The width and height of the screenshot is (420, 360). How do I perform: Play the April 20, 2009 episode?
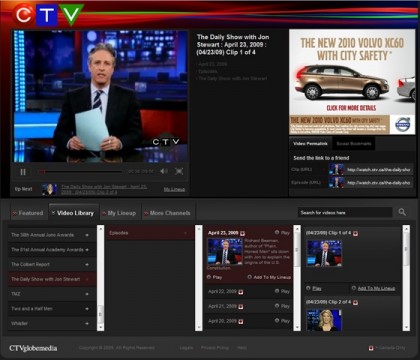pos(282,321)
